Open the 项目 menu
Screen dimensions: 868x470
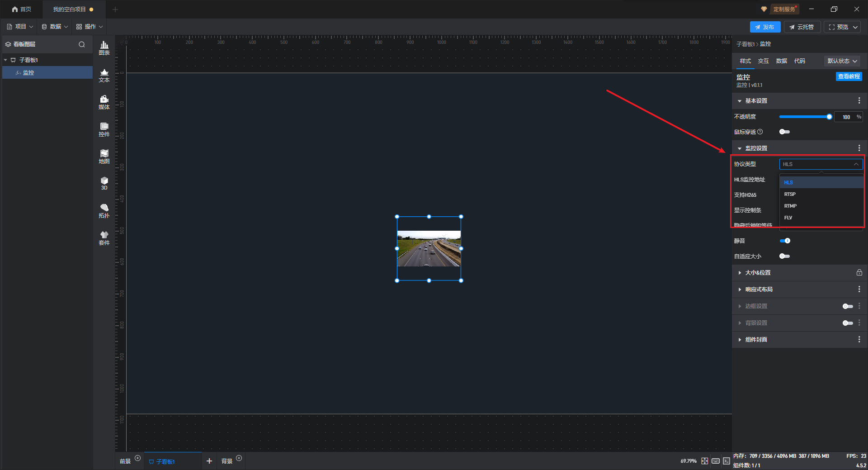[20, 27]
